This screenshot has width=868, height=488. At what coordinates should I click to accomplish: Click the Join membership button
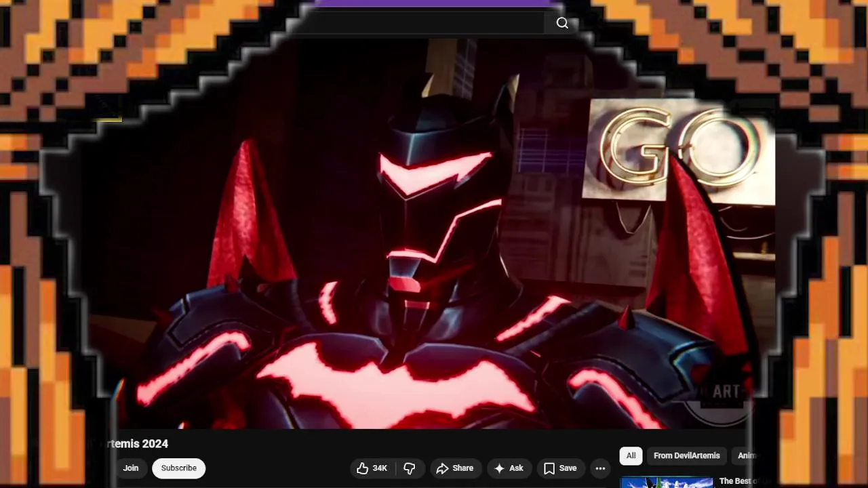131,468
